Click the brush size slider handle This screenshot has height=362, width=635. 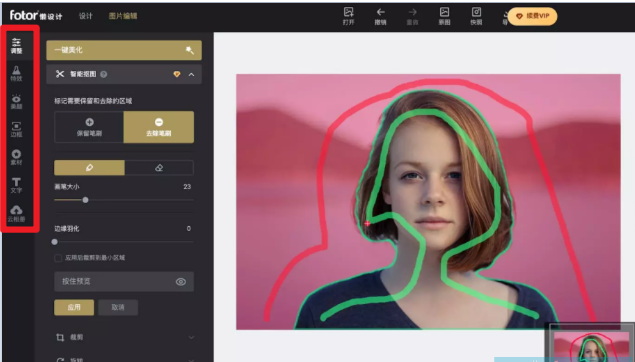pos(85,200)
